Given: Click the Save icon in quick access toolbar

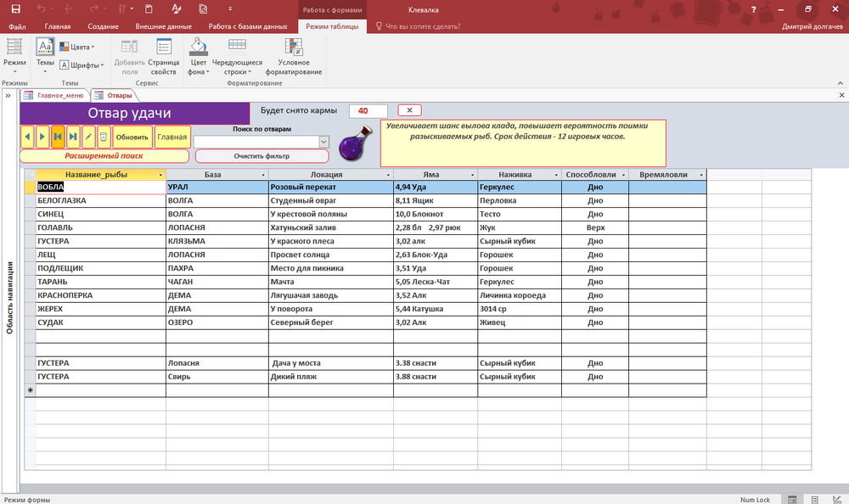Looking at the screenshot, I should point(15,9).
